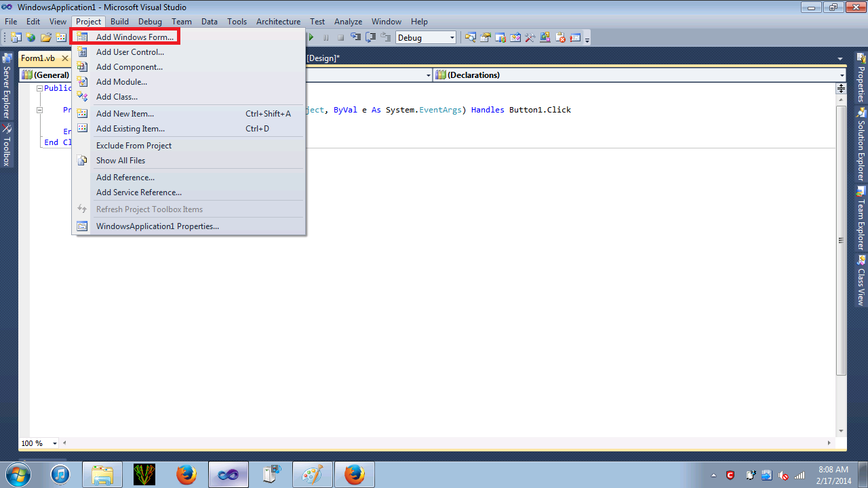The image size is (868, 488).
Task: Click the Toolbox hammer and wrench icon
Action: click(x=530, y=38)
